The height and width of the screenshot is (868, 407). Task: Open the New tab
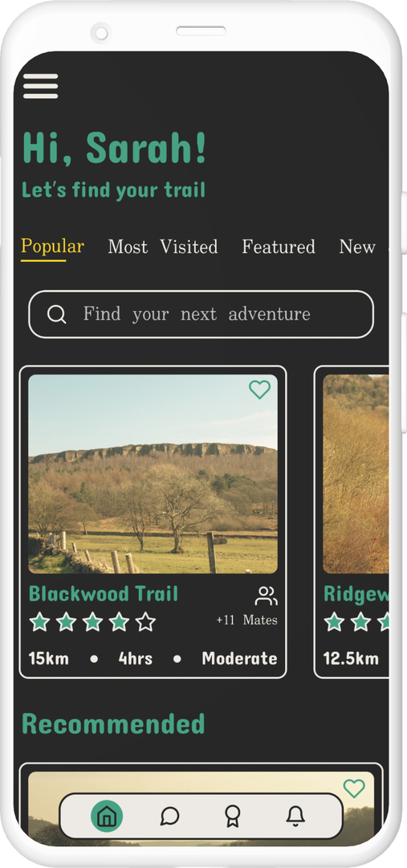pyautogui.click(x=357, y=247)
